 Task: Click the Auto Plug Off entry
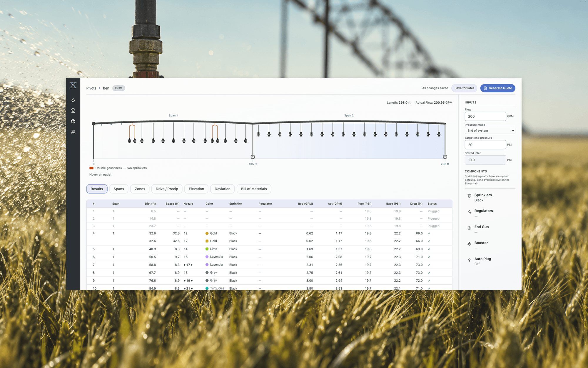[x=482, y=261]
